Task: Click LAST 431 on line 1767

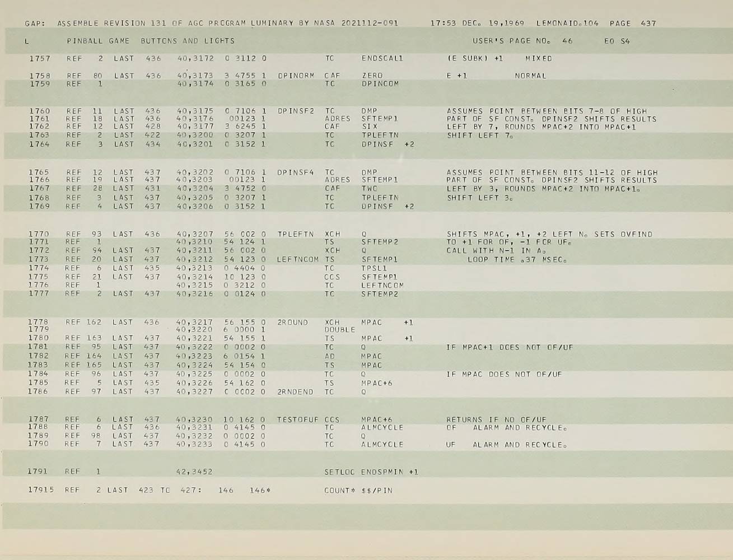Action: [137, 189]
